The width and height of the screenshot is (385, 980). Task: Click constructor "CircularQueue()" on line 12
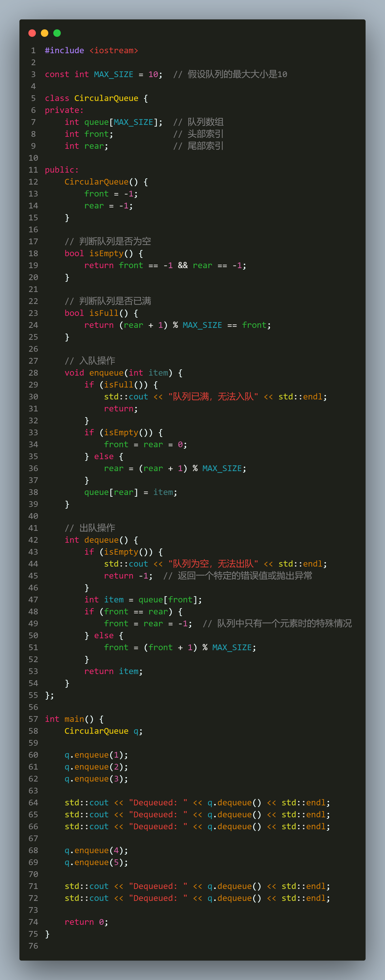click(101, 182)
